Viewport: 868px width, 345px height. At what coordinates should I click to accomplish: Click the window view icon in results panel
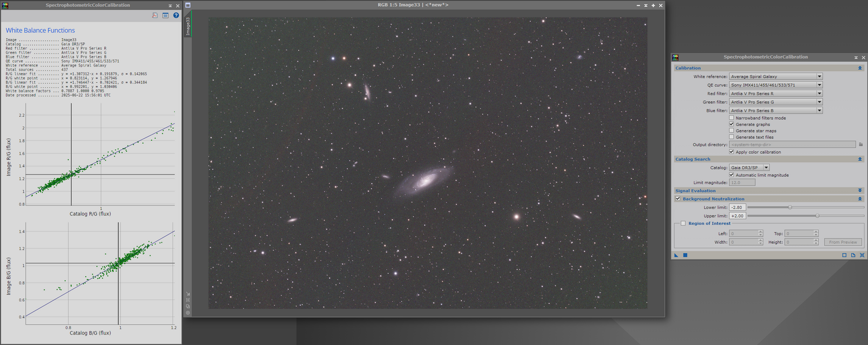tap(165, 16)
